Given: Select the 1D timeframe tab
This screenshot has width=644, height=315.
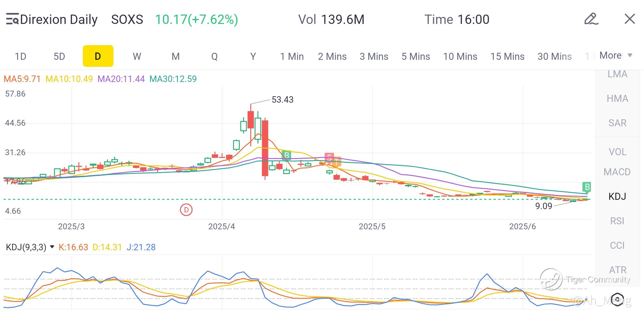Looking at the screenshot, I should click(x=20, y=56).
